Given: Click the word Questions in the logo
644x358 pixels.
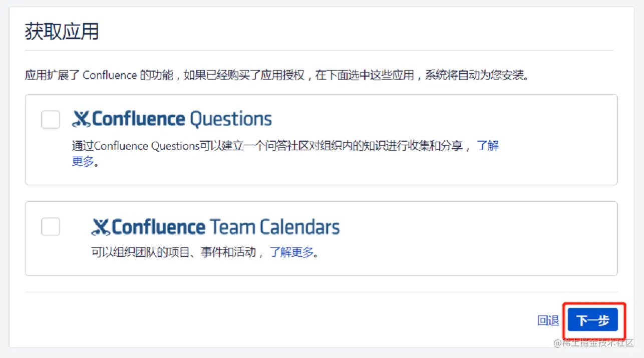Looking at the screenshot, I should (231, 119).
